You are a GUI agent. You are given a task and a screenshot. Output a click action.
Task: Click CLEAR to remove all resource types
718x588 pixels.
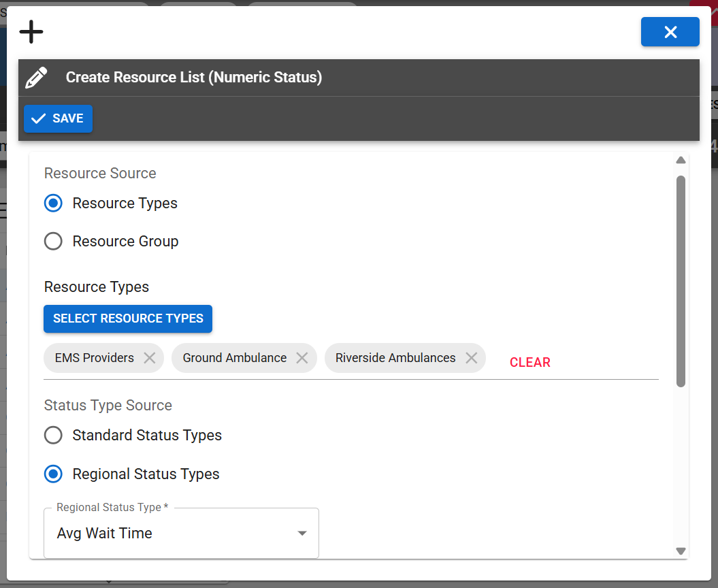pos(530,362)
